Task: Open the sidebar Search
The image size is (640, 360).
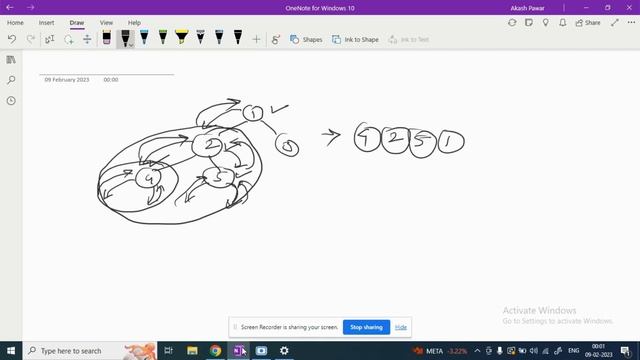Action: 11,80
